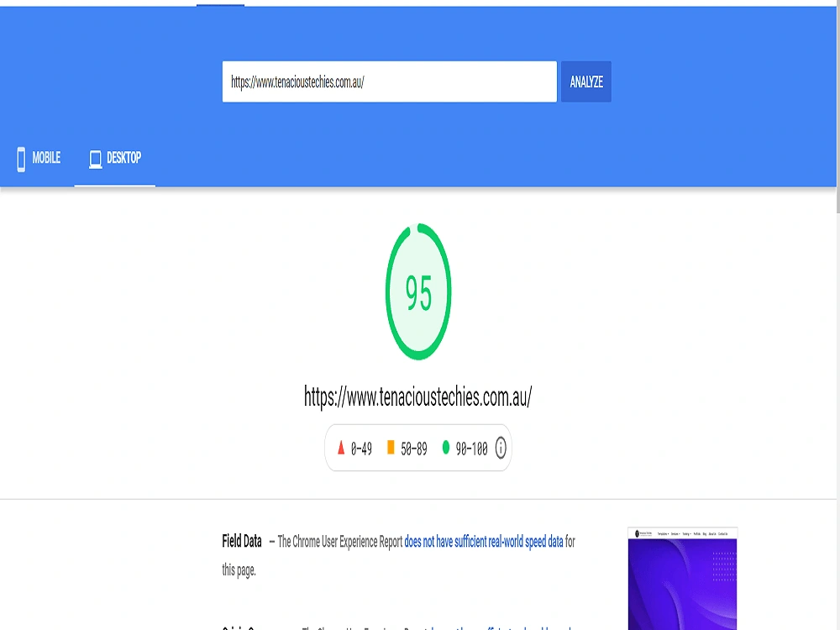Click the tenacioustechies URL heading under score
Viewport: 840px width, 630px height.
tap(417, 397)
